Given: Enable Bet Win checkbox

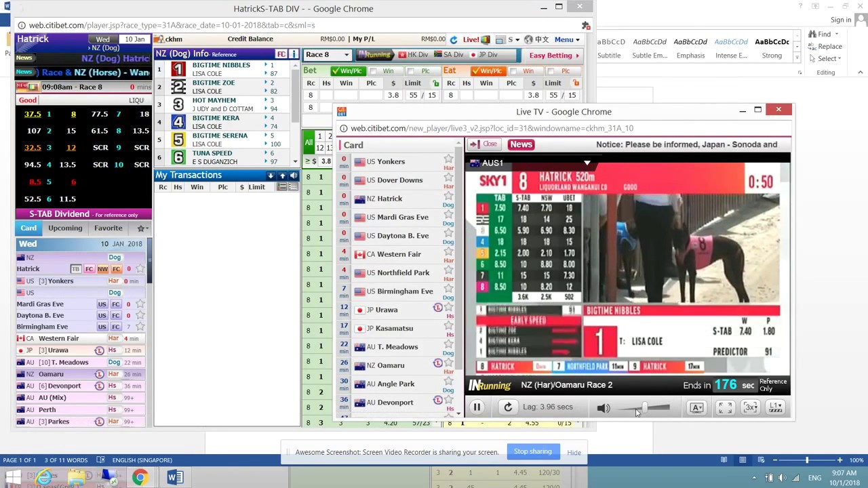Looking at the screenshot, I should pos(373,70).
